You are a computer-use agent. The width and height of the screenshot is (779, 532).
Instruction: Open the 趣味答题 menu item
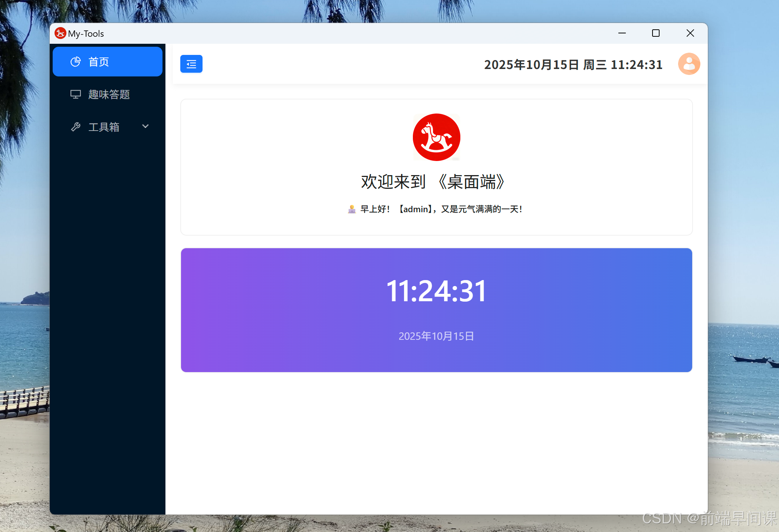[108, 94]
